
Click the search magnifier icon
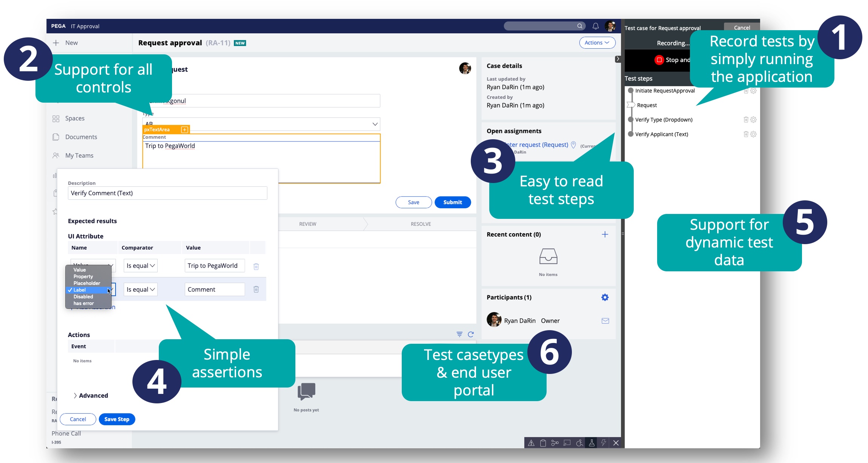click(x=580, y=26)
